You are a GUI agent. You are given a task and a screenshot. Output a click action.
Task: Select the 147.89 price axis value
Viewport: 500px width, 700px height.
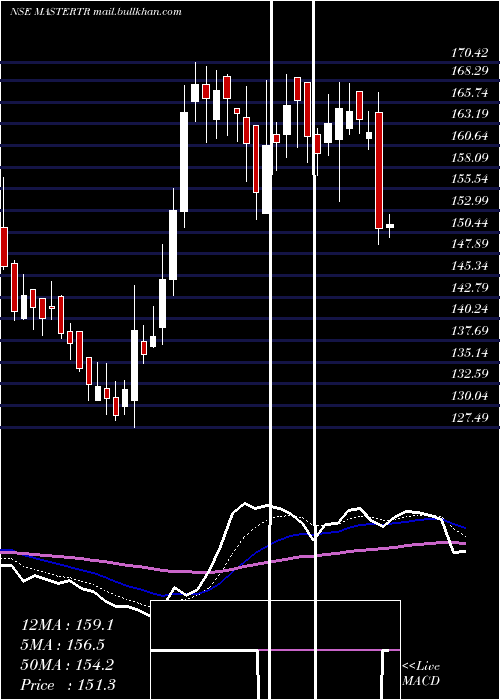[470, 244]
